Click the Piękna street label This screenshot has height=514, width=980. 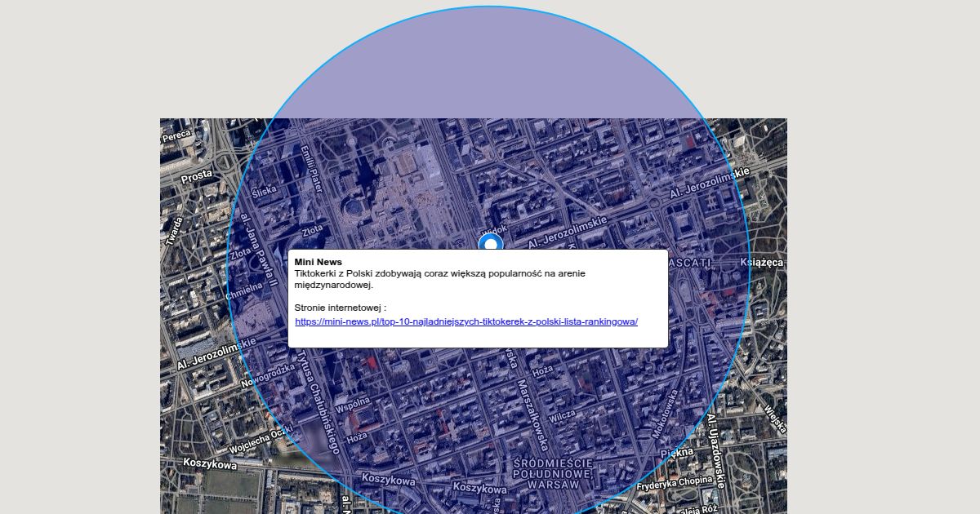(677, 452)
